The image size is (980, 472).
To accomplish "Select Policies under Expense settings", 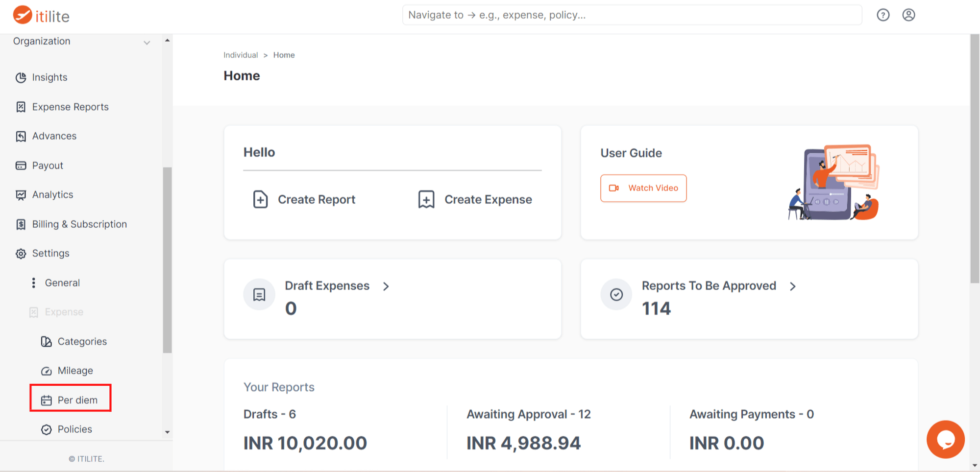I will (74, 429).
